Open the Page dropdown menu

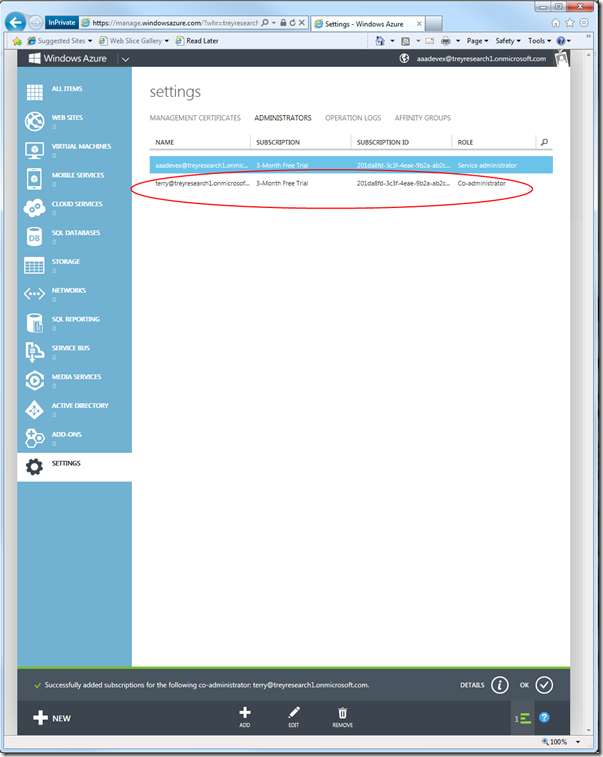[x=477, y=41]
